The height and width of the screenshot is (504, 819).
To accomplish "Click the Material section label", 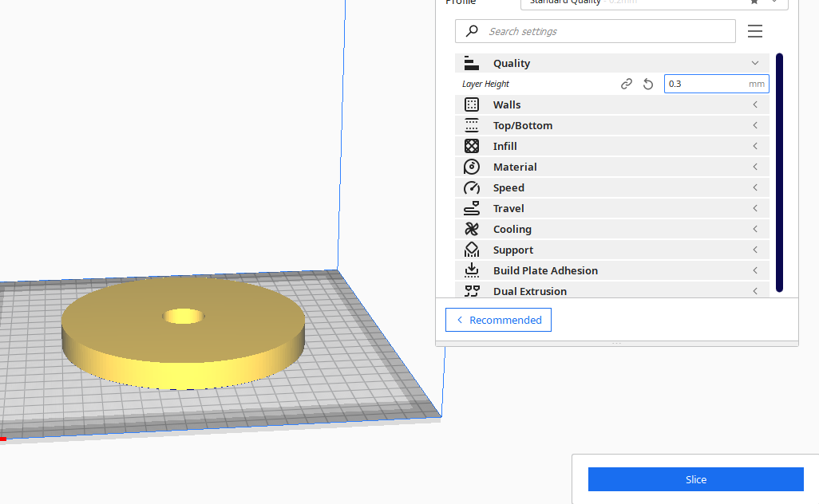I will click(515, 167).
